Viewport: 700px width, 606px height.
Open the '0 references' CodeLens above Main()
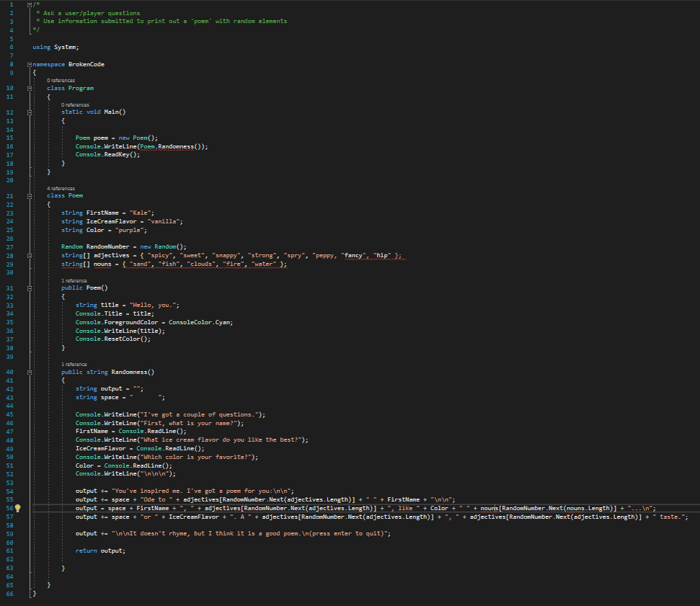75,105
